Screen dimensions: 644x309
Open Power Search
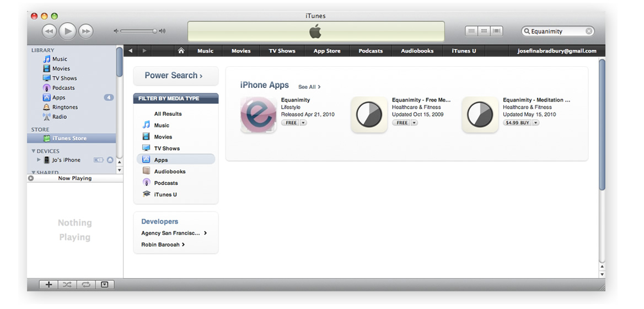176,76
